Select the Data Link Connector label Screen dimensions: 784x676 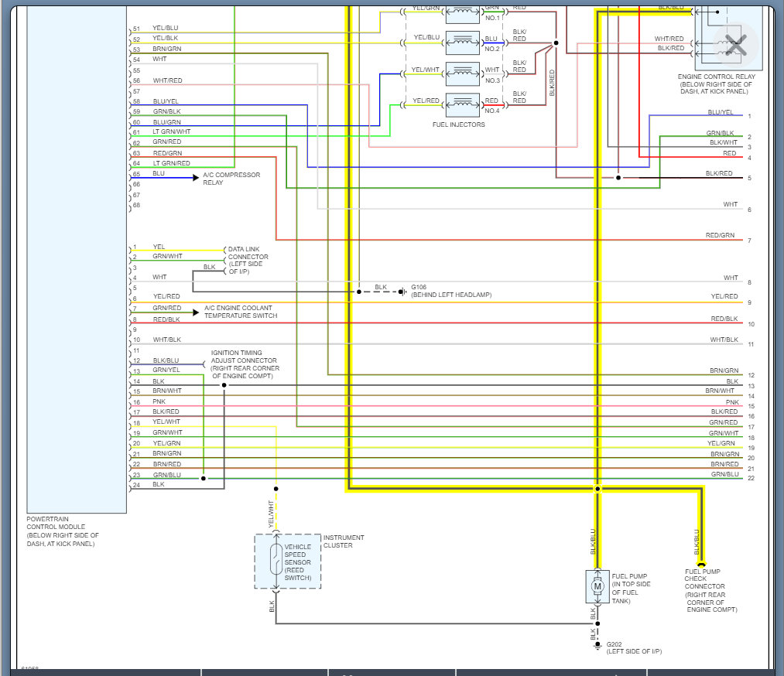248,261
